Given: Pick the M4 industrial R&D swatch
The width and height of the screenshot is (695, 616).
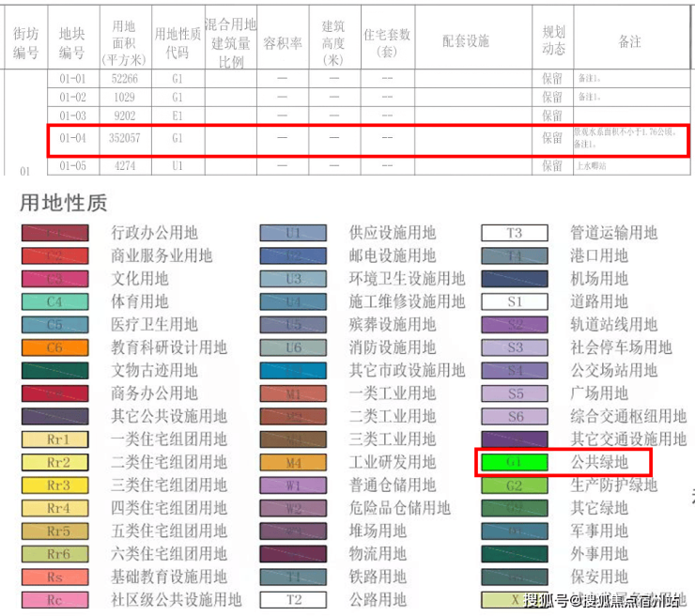Looking at the screenshot, I should click(x=293, y=462).
